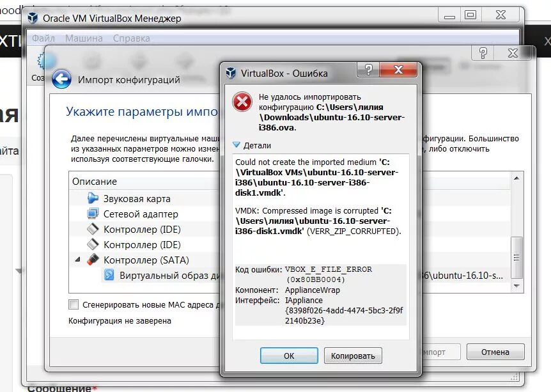Click the scroll up arrow in the description list
Screen dimensions: 551x392
516,178
